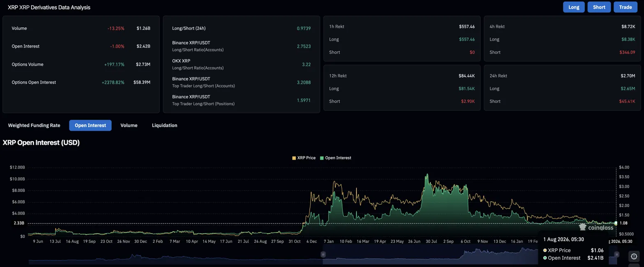Click the Options Open Interest change +2378.82%
Image resolution: width=644 pixels, height=267 pixels.
coord(113,82)
